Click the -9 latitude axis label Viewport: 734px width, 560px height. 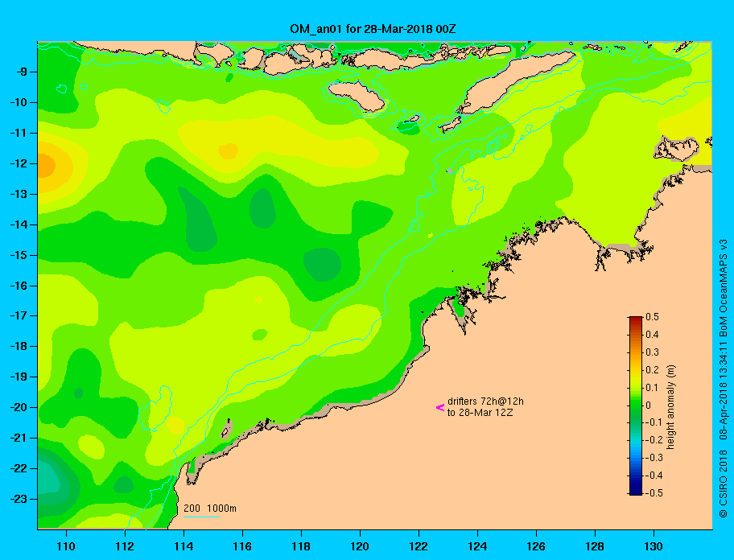click(23, 72)
